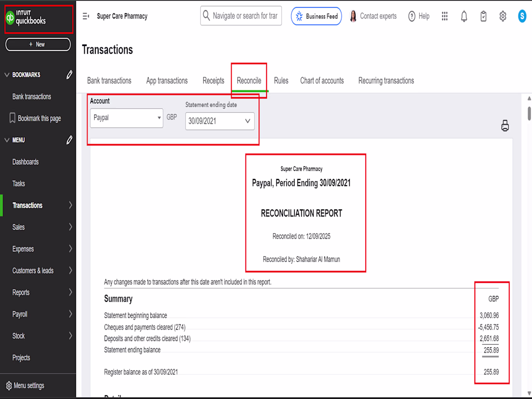Click the -5,456.75 amount
Image resolution: width=532 pixels, height=399 pixels.
(x=488, y=327)
